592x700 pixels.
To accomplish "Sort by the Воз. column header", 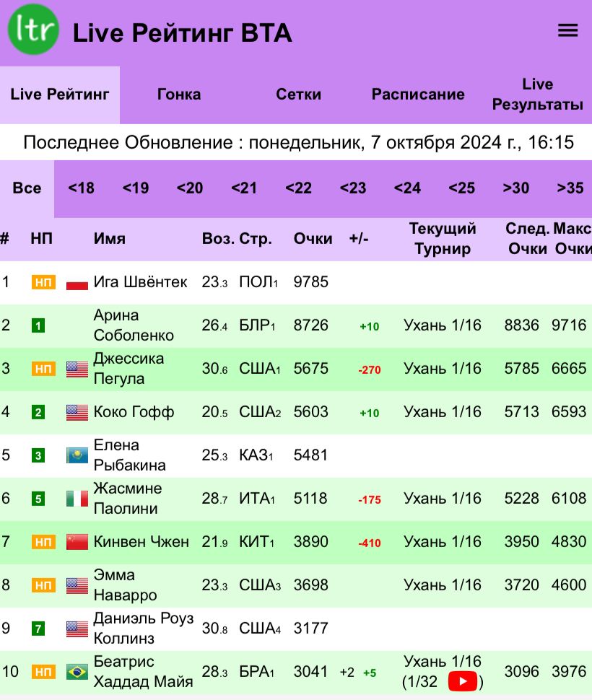I will (217, 239).
